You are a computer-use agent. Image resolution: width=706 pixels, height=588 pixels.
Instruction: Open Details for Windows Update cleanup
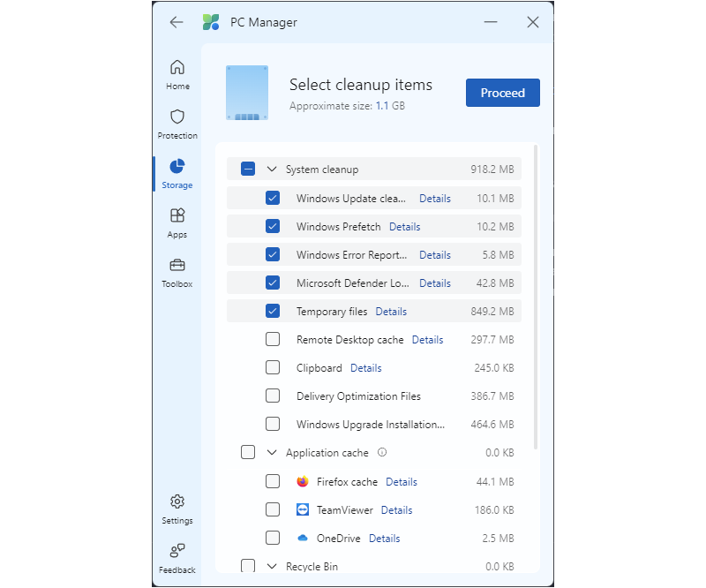click(x=435, y=199)
